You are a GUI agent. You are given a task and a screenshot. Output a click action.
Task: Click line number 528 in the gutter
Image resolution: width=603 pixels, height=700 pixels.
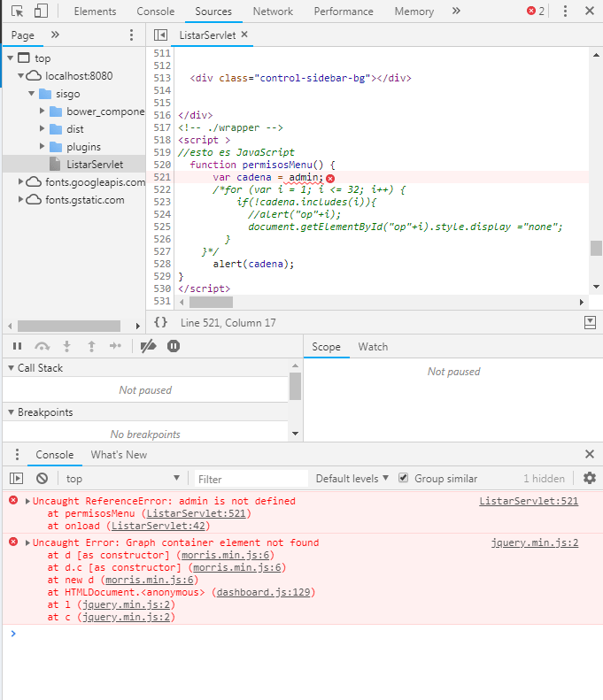pyautogui.click(x=162, y=264)
